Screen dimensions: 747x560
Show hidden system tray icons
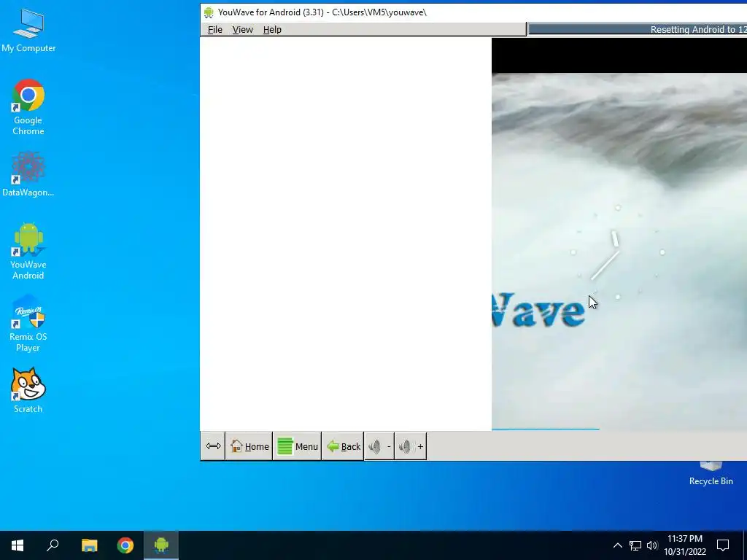pos(617,545)
